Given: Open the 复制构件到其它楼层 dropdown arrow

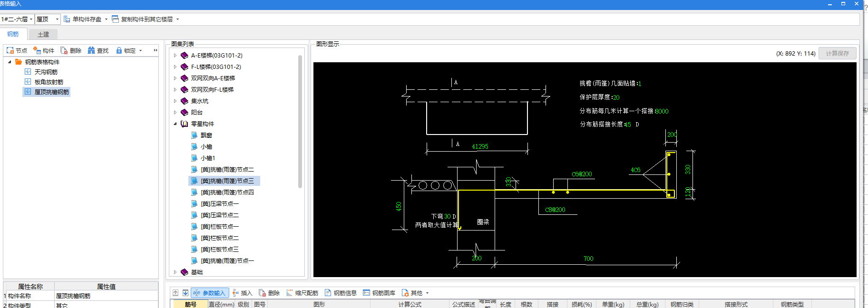Looking at the screenshot, I should coord(177,19).
